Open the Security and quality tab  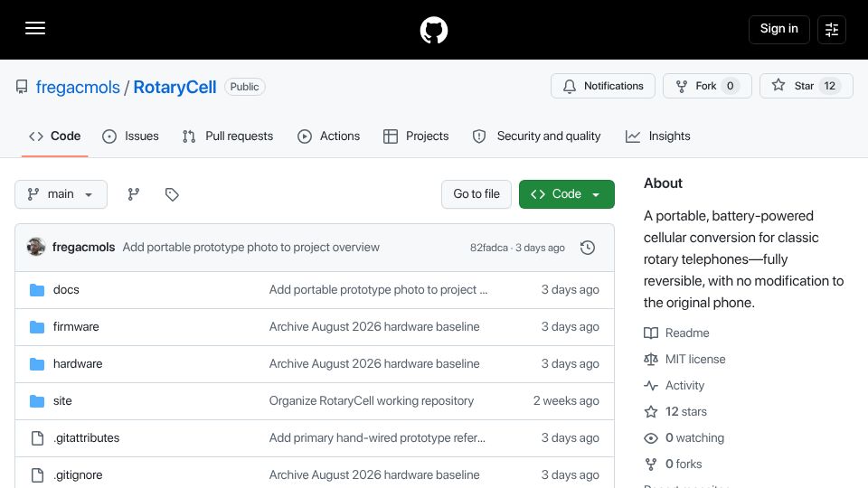(536, 136)
